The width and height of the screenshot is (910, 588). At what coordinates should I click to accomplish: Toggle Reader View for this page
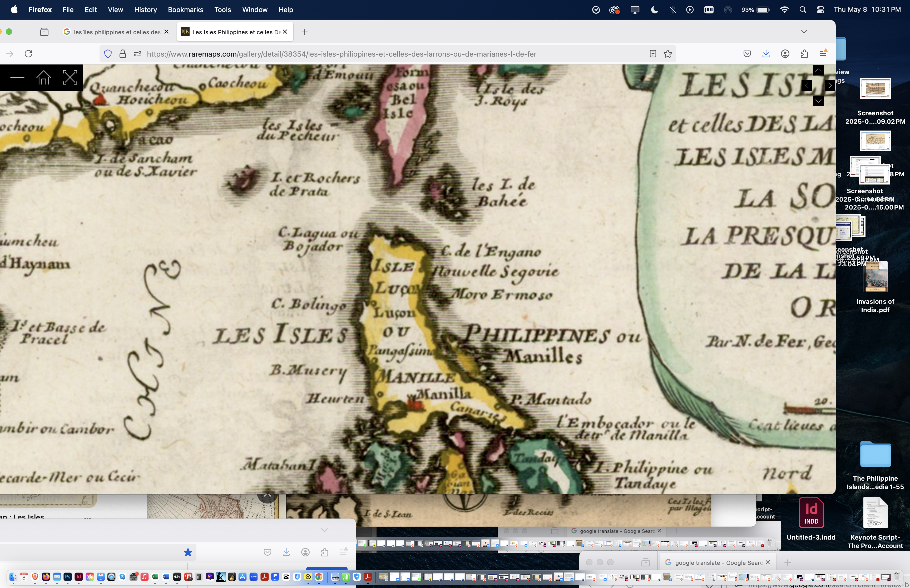pyautogui.click(x=653, y=54)
